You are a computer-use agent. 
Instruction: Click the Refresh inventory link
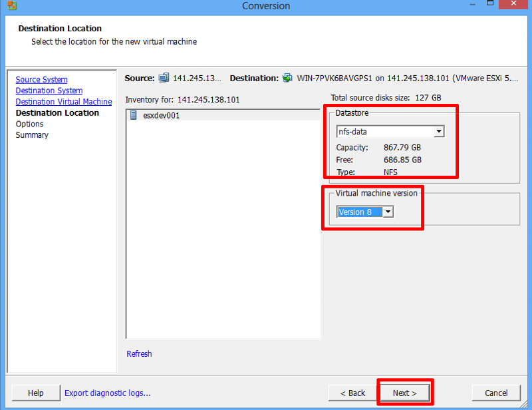(x=139, y=353)
